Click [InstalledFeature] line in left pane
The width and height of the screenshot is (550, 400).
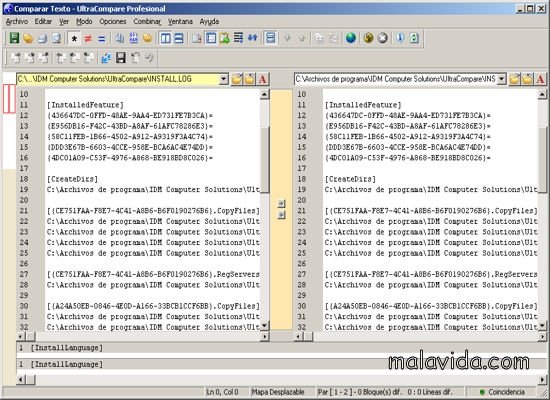point(85,105)
